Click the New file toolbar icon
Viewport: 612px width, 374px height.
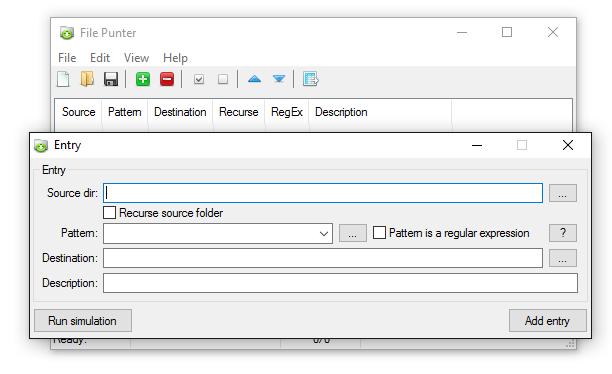click(x=63, y=79)
